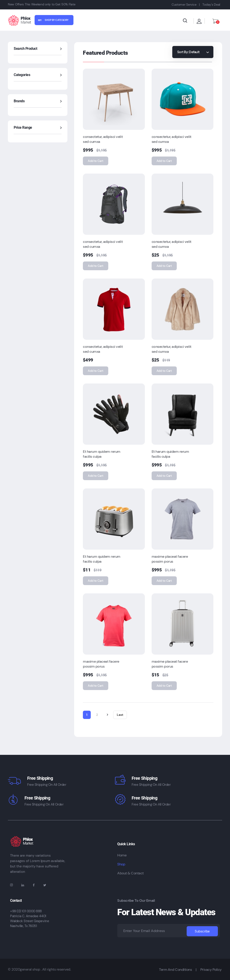Open the teal cap product thumbnail
Viewport: 230px width, 980px height.
[182, 99]
